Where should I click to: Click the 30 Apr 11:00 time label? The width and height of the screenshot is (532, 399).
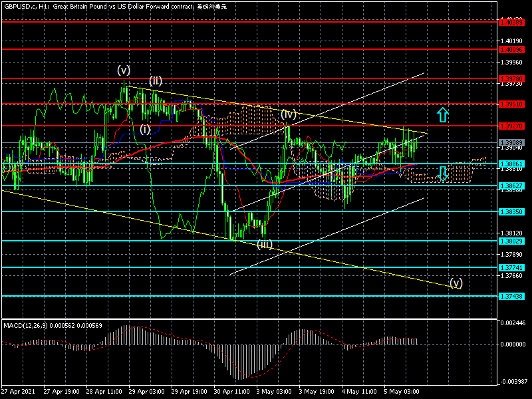[x=231, y=392]
